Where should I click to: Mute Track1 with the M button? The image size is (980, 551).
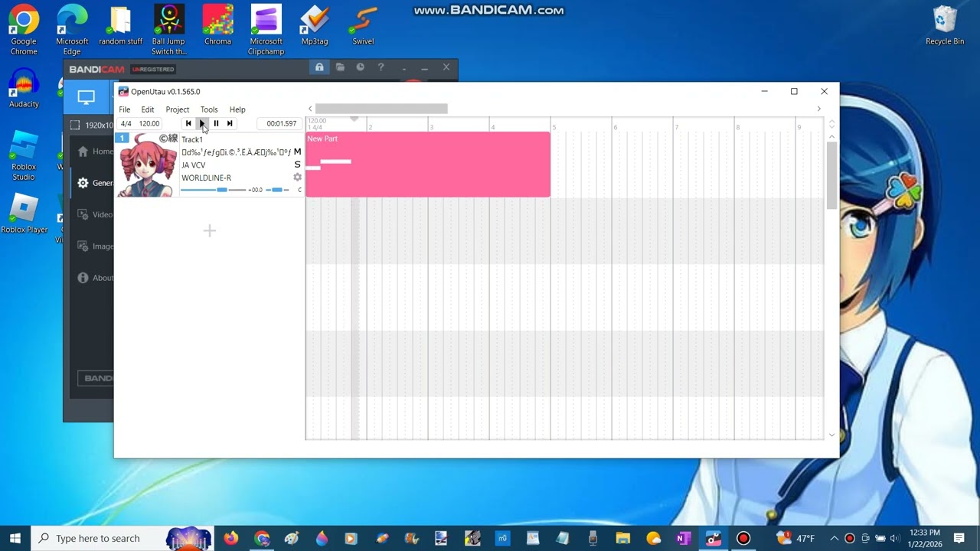coord(297,152)
